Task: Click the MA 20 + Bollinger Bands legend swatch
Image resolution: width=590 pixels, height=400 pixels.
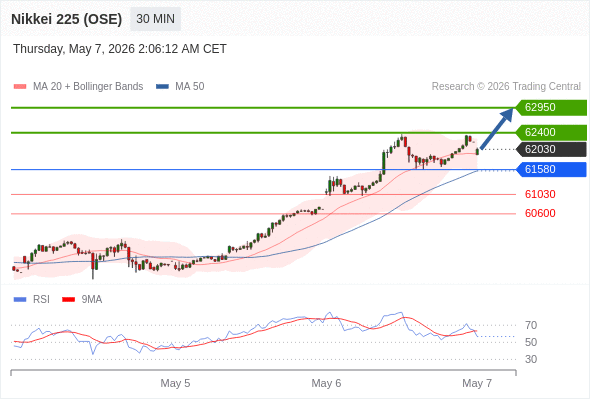Action: point(20,87)
